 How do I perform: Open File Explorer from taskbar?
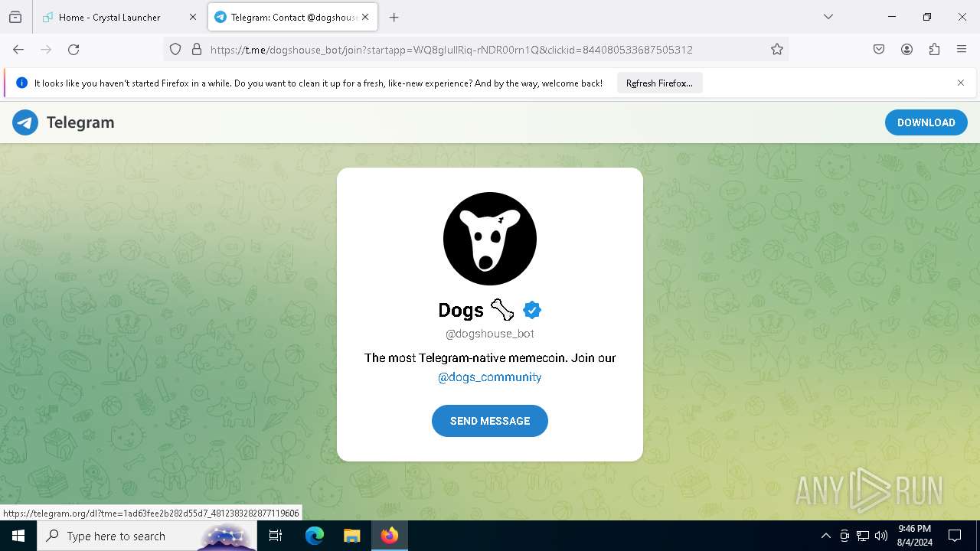coord(351,536)
